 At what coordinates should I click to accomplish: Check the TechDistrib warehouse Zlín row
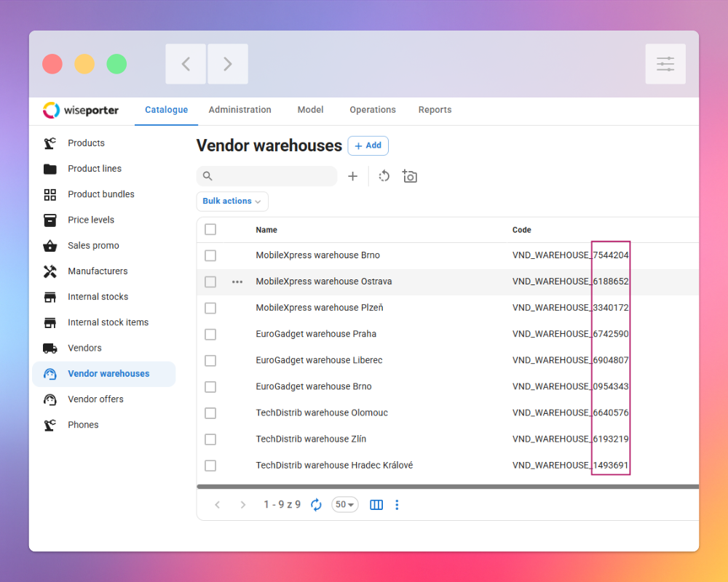click(210, 439)
